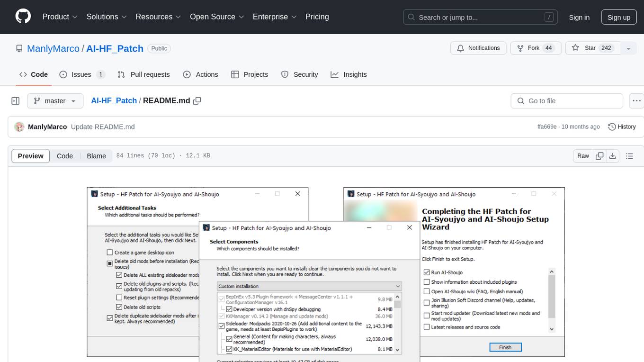The height and width of the screenshot is (362, 644).
Task: Star the AI-HF_Patch repository
Action: click(592, 48)
